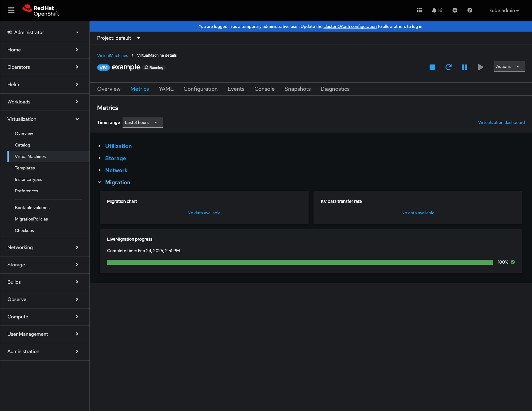Image resolution: width=532 pixels, height=411 pixels.
Task: Open the Time range dropdown
Action: pyautogui.click(x=142, y=122)
